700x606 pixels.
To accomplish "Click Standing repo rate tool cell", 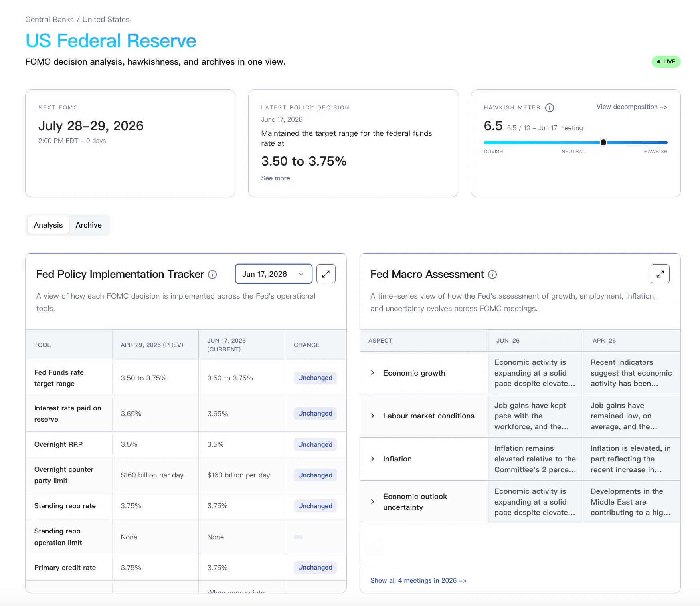I will pyautogui.click(x=69, y=506).
